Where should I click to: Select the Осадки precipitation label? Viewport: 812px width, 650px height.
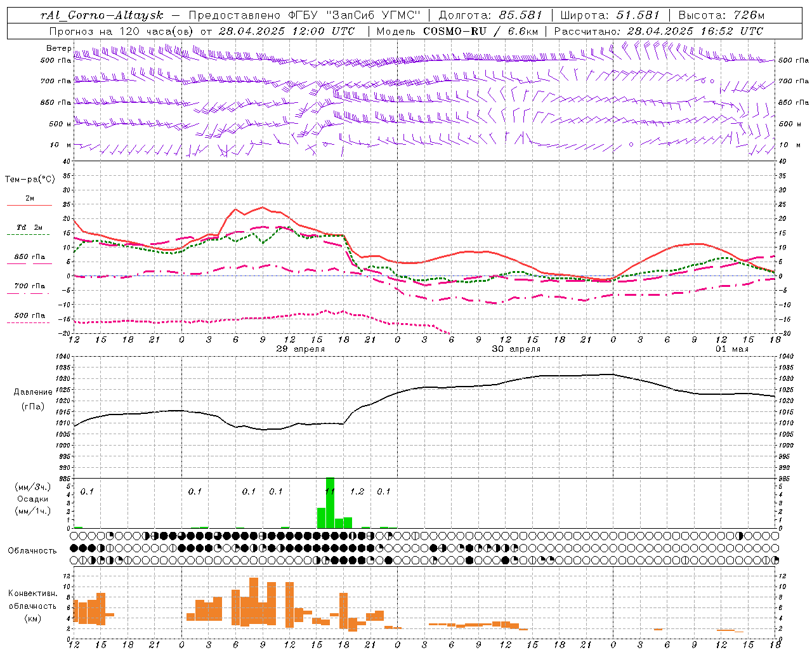coord(32,499)
